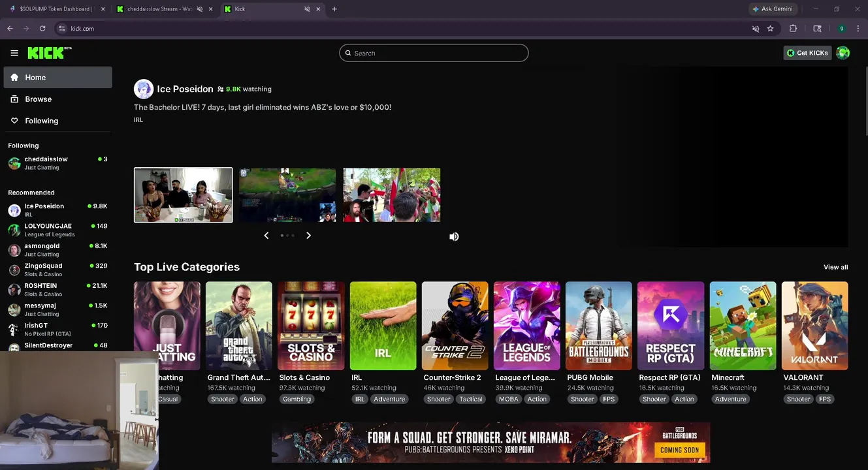Open LOLYOUNGJAE recommended channel

point(57,230)
